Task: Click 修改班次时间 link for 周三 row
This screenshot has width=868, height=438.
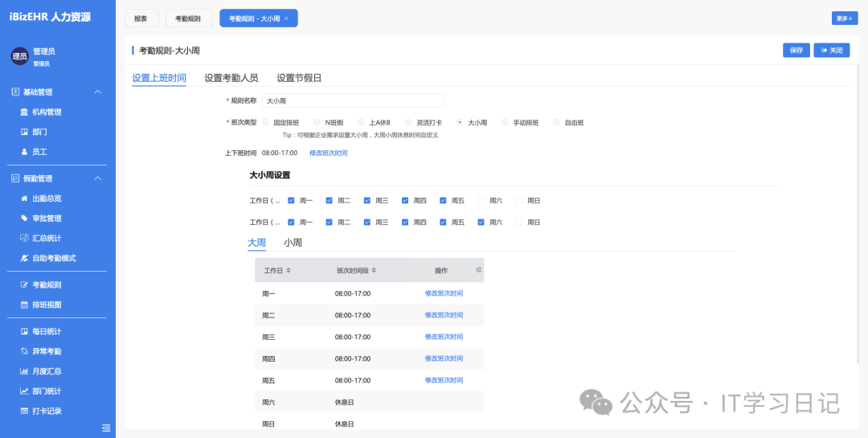Action: pos(444,337)
